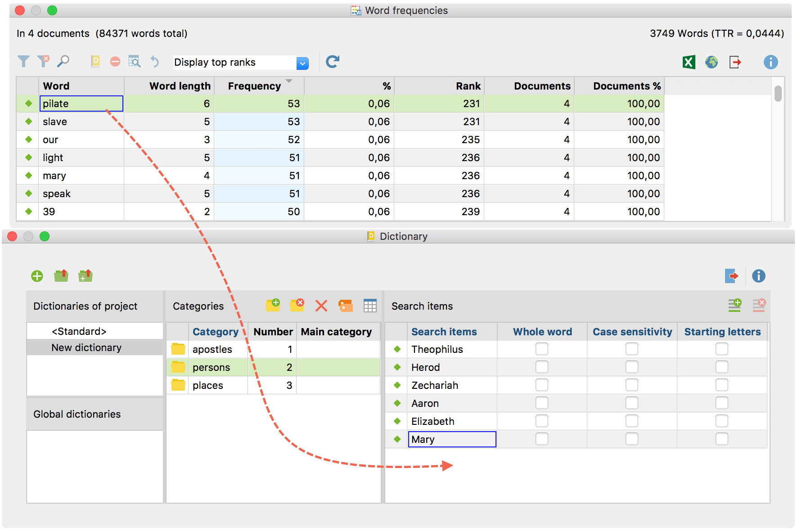Click the red X delete icon in Categories
Image resolution: width=802 pixels, height=532 pixels.
pyautogui.click(x=321, y=306)
